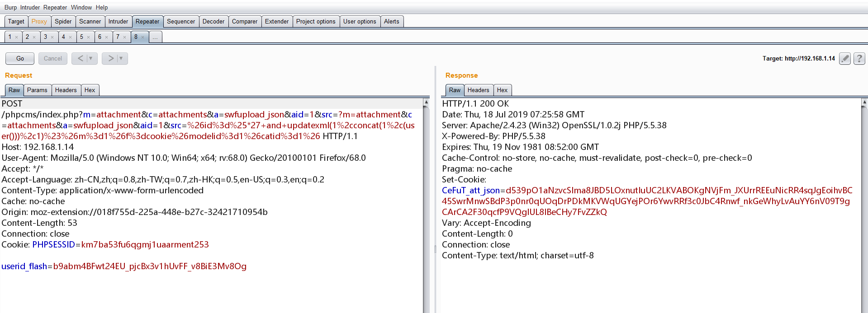Open the Help menu
Viewport: 868px width, 313px height.
(x=102, y=7)
